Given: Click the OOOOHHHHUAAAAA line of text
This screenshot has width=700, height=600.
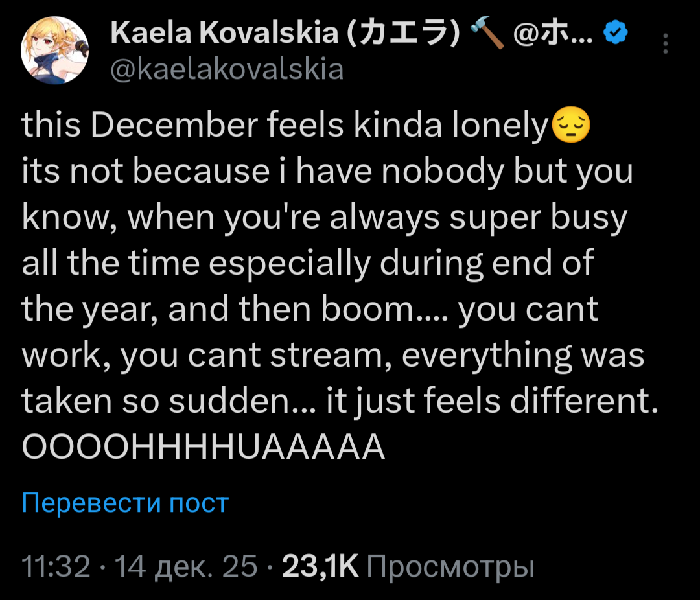Looking at the screenshot, I should [204, 446].
